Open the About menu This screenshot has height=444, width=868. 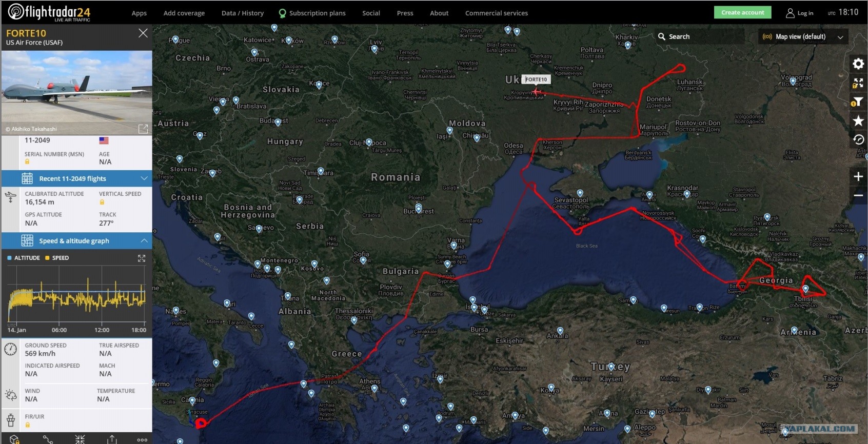[x=439, y=13]
